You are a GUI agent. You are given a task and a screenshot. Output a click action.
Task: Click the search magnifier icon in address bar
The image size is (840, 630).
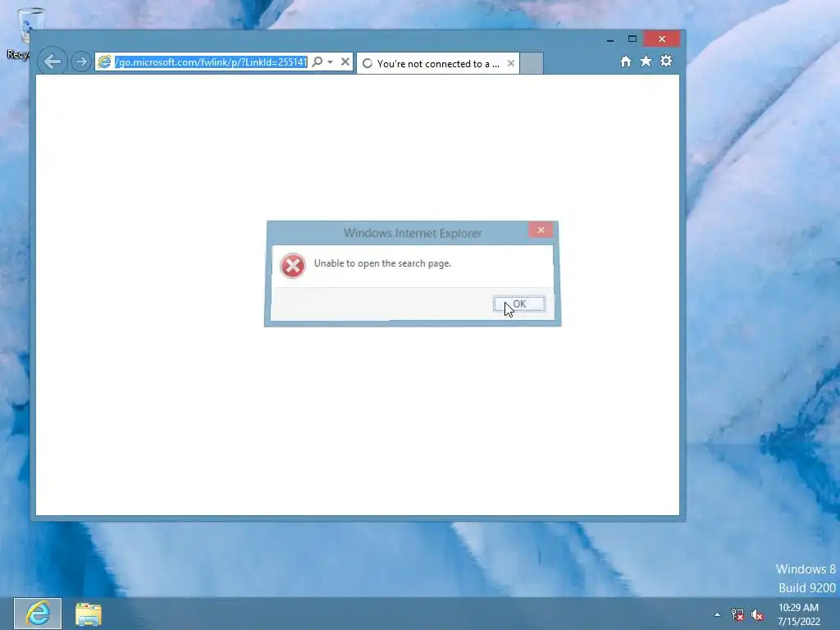317,62
